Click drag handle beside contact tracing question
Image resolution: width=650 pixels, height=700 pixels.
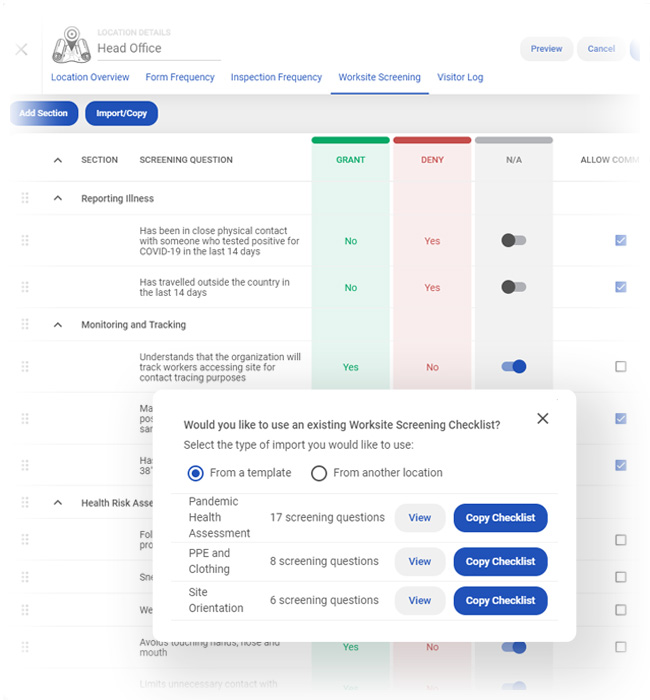point(25,367)
